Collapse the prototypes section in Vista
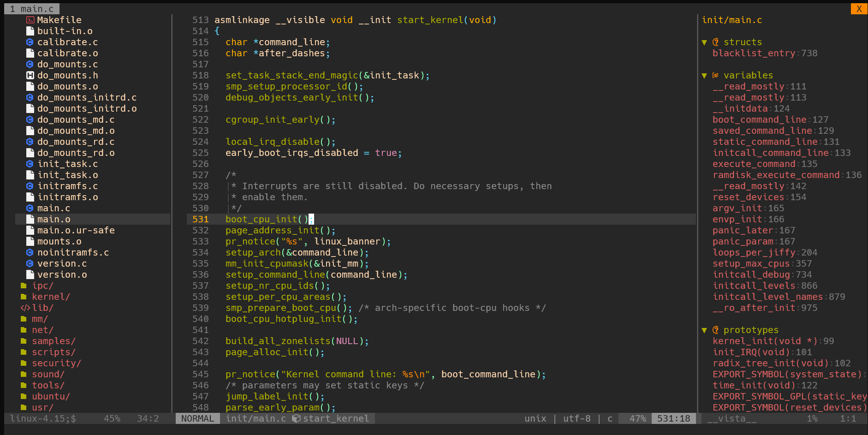 pos(704,330)
